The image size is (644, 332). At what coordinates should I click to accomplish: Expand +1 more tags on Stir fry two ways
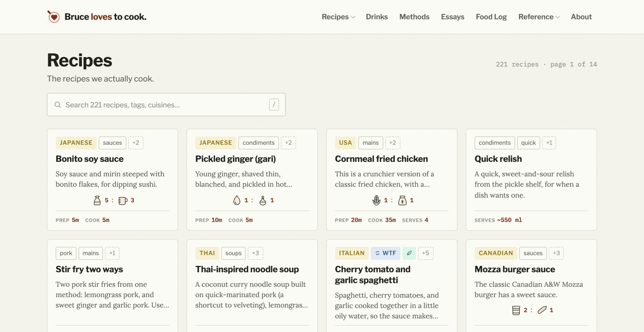tap(112, 253)
